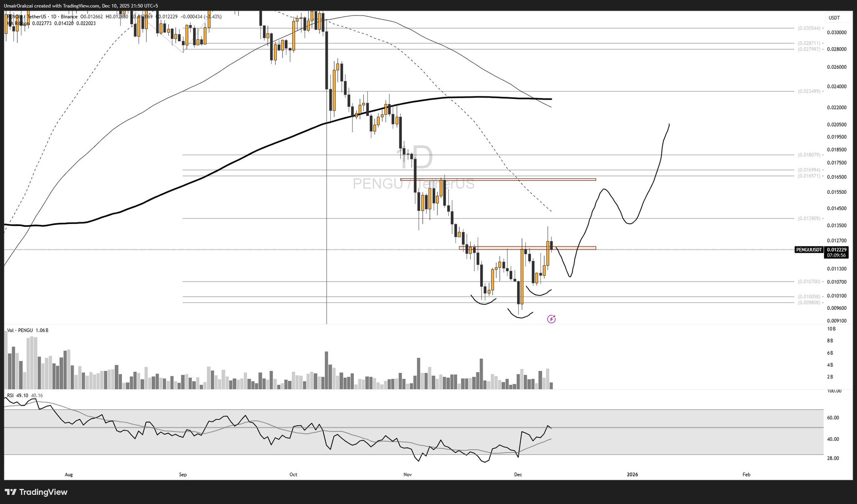Select the RSI indicator legend label
Viewport: 857px width, 504px height.
pos(10,396)
